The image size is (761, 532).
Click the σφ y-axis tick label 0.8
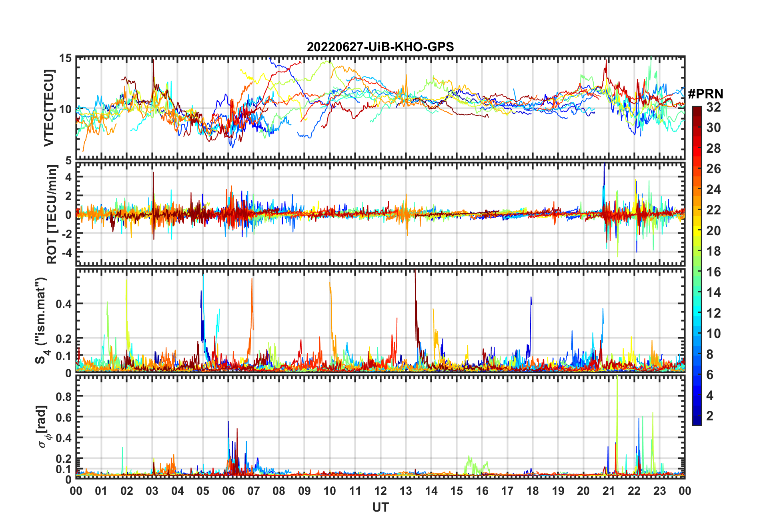[64, 396]
